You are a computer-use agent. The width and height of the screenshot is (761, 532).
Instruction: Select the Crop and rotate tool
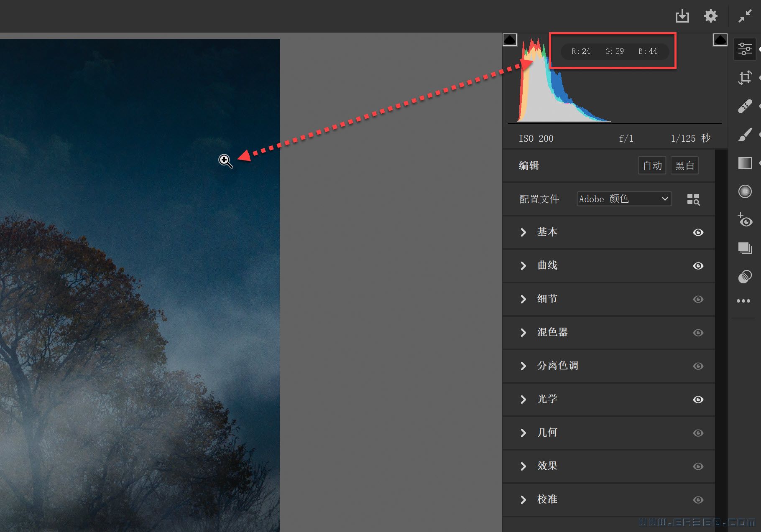(x=745, y=78)
